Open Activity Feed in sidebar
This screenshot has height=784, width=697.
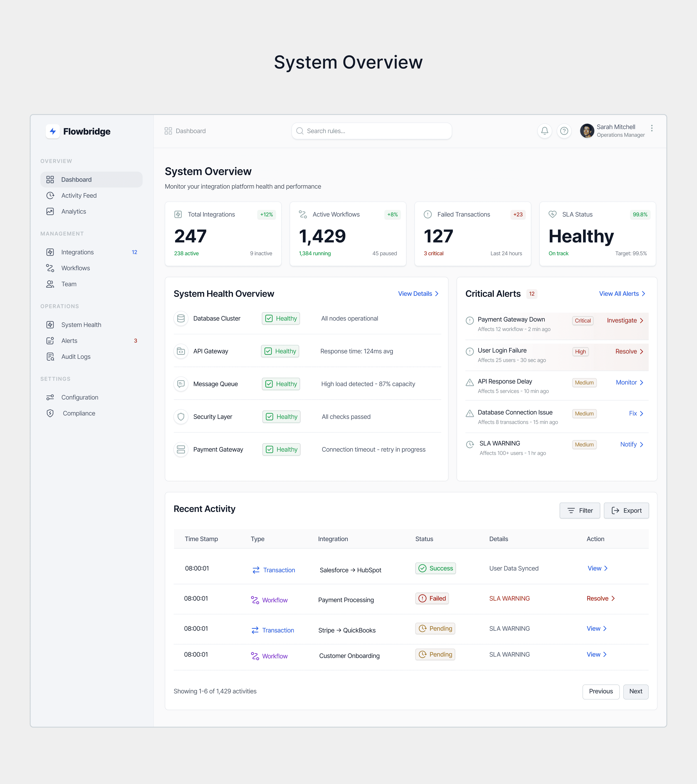tap(79, 196)
